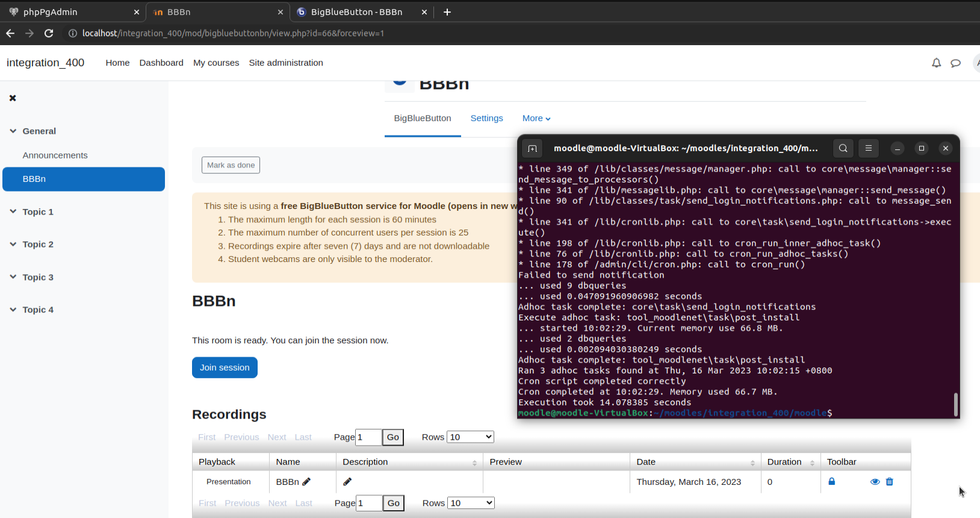
Task: Expand Topic 4 in the course index
Action: click(x=13, y=310)
